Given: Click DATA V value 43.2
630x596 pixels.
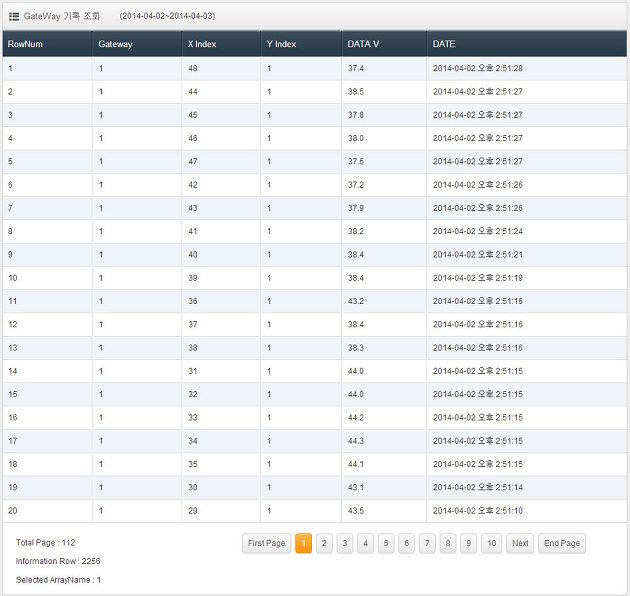Looking at the screenshot, I should click(356, 301).
